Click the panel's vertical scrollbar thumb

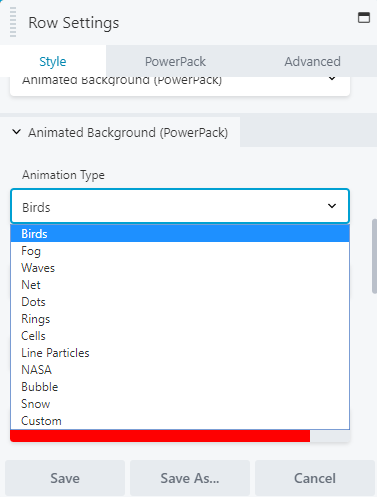pyautogui.click(x=374, y=256)
